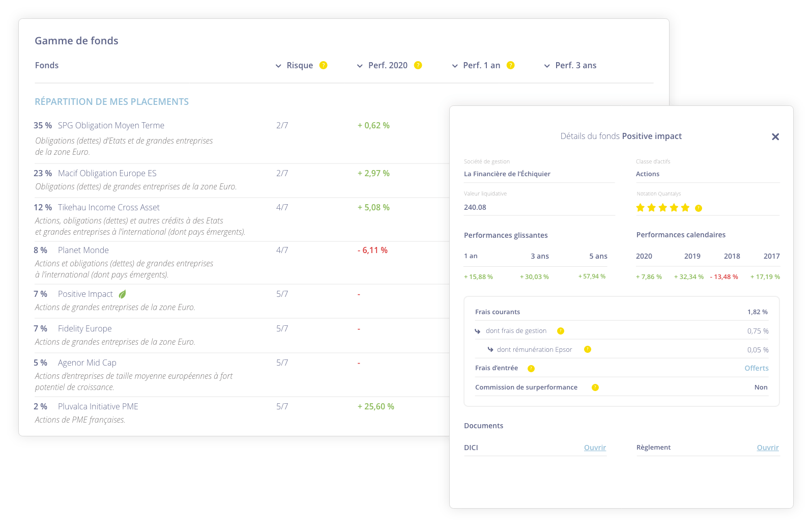Sort funds by Risque column chevron

pyautogui.click(x=278, y=66)
